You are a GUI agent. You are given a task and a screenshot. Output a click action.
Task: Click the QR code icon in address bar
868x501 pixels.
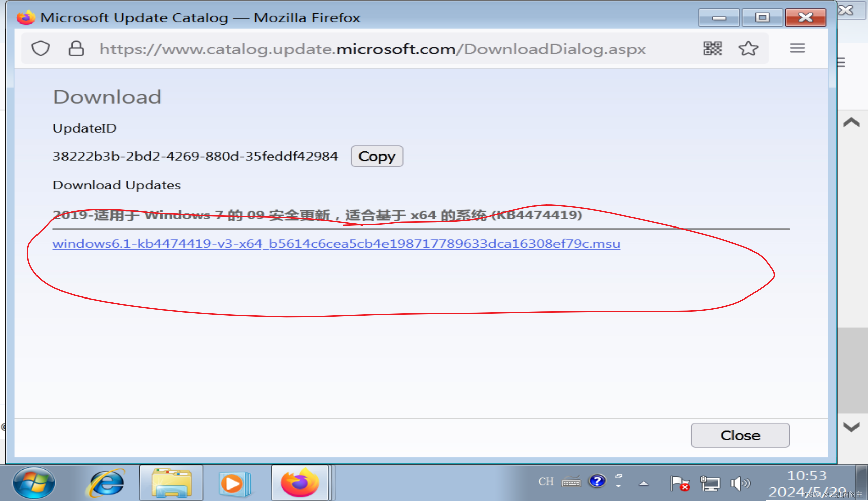coord(713,49)
